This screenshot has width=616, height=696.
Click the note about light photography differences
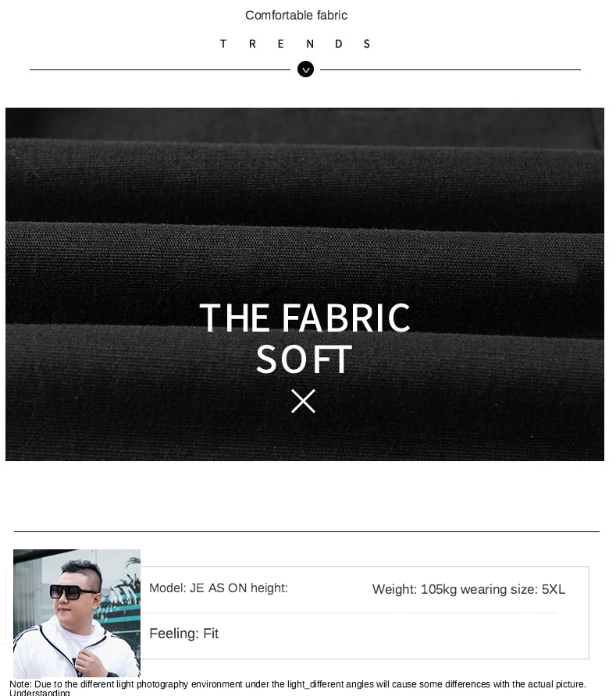(x=297, y=684)
